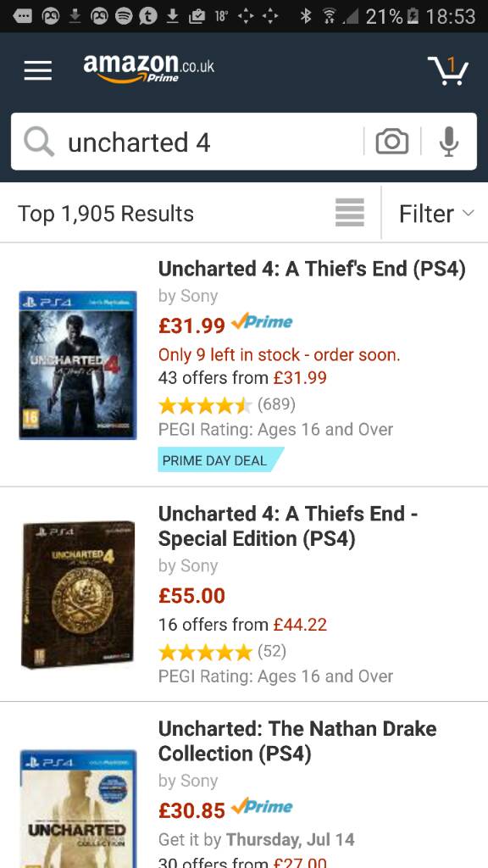This screenshot has width=488, height=868.
Task: Open the shopping cart icon
Action: point(449,70)
